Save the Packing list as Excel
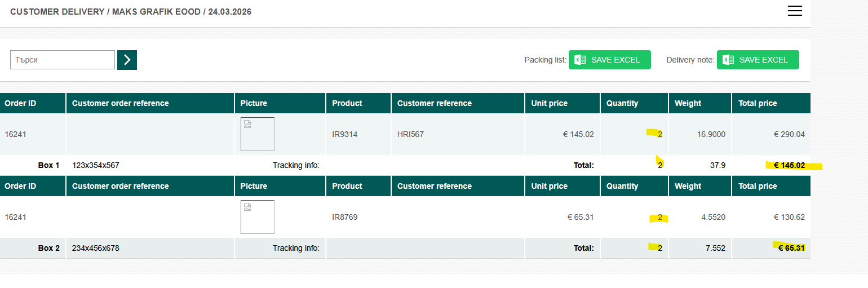Viewport: 868px width, 288px height. click(x=609, y=60)
